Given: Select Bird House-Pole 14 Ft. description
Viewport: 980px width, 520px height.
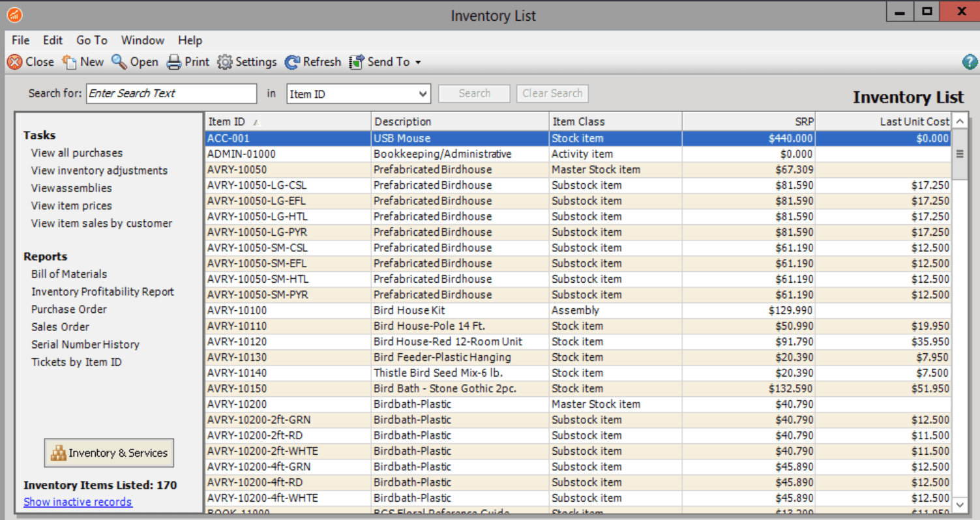Looking at the screenshot, I should (429, 326).
